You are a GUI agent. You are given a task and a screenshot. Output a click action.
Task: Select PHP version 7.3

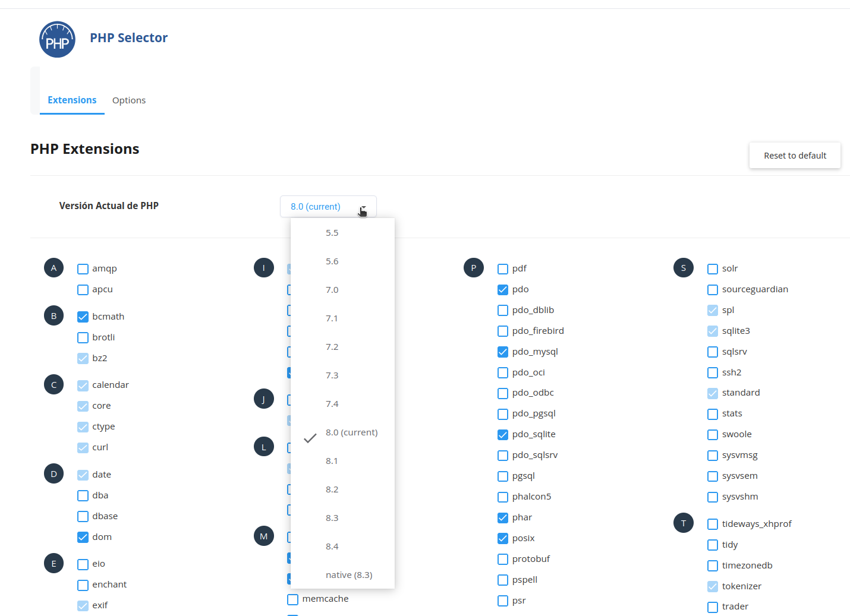tap(342, 375)
